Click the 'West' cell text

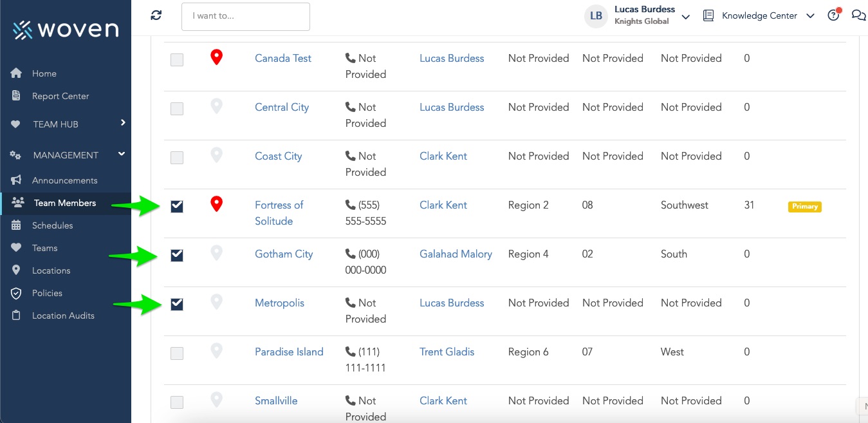pyautogui.click(x=672, y=352)
